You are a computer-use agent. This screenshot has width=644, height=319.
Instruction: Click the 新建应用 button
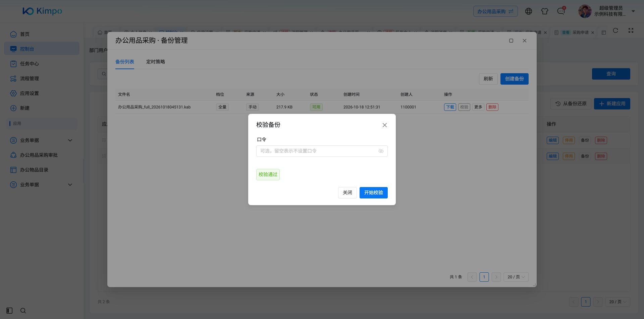pos(612,104)
